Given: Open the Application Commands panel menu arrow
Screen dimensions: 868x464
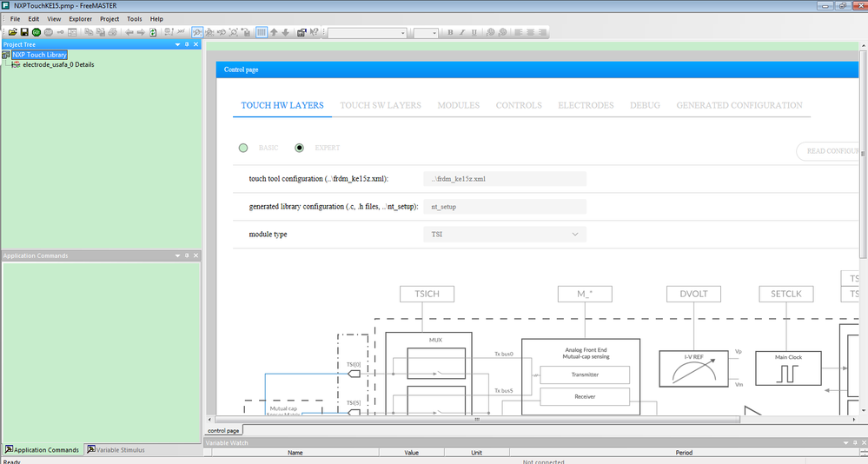Looking at the screenshot, I should [x=178, y=255].
